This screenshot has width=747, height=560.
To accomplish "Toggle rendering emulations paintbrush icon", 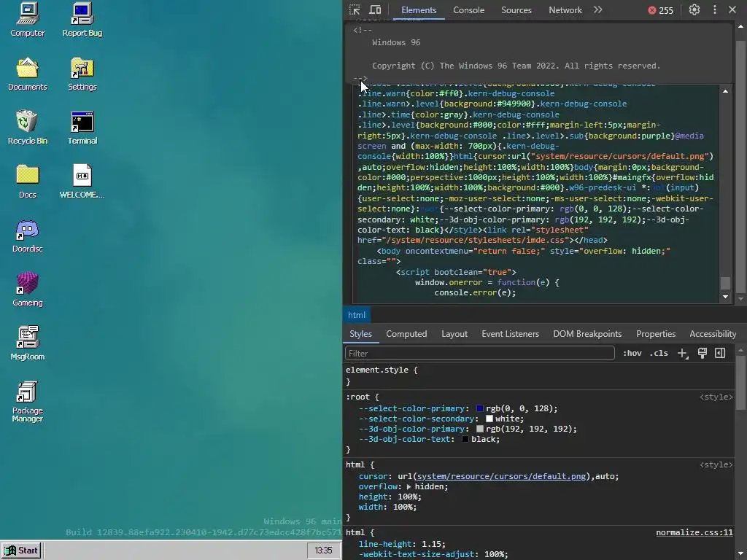I will coord(703,354).
